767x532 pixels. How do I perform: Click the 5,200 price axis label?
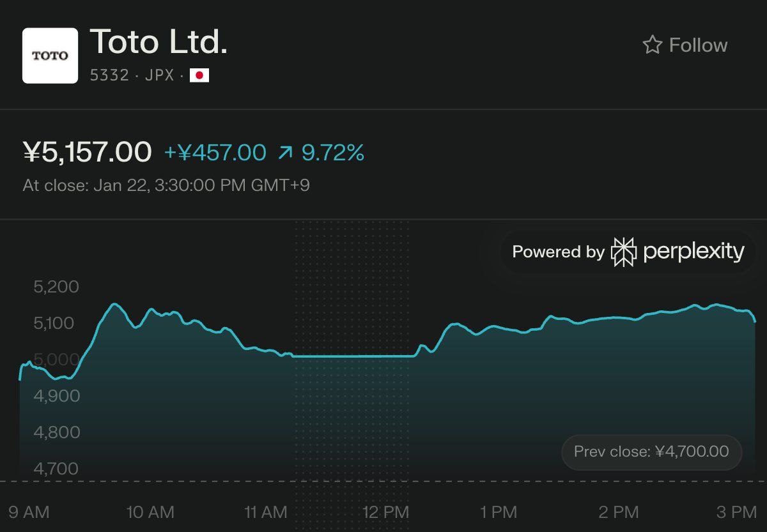tap(56, 287)
